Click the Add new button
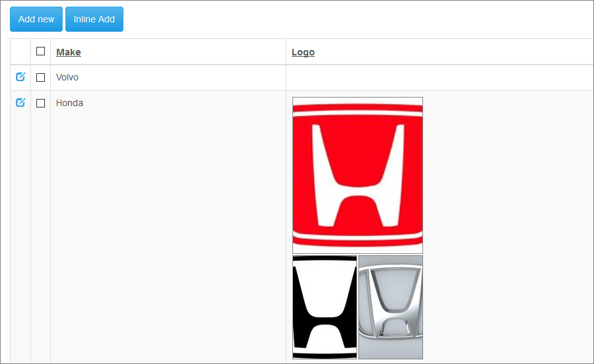Screen dimensions: 594x364 click(36, 19)
